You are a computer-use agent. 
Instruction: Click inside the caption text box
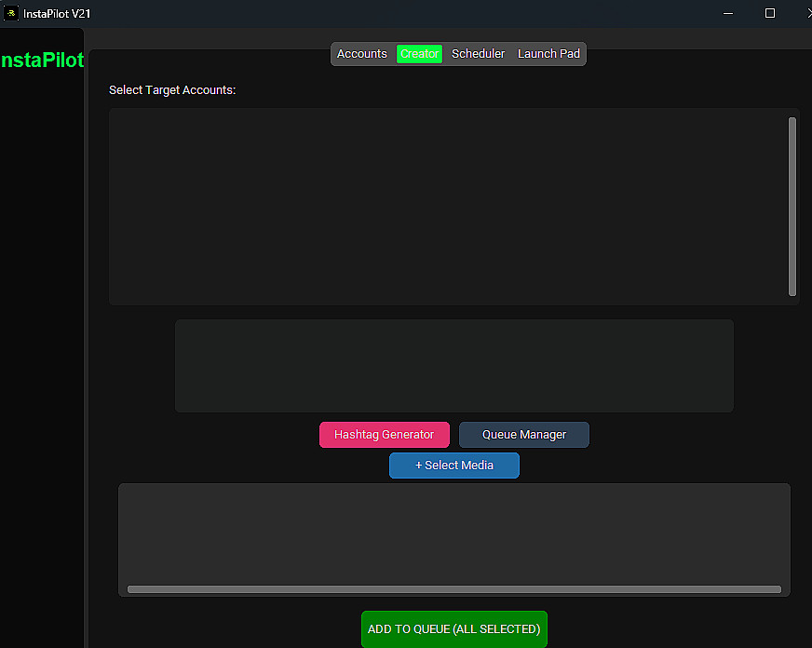[x=454, y=366]
